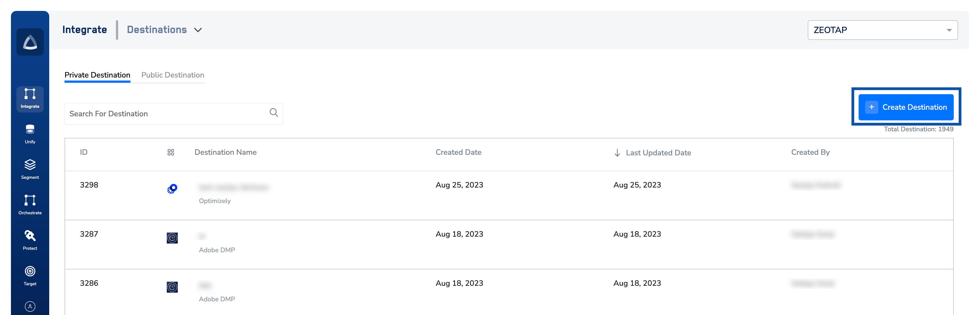Focus the Search For Destination field
Screen dimensions: 980x315
[167, 114]
